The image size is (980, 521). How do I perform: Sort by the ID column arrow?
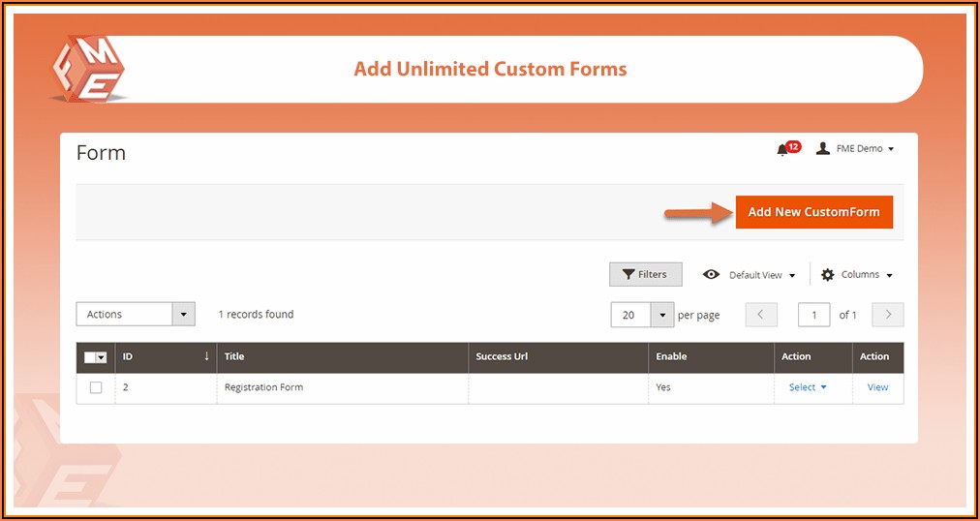[206, 356]
